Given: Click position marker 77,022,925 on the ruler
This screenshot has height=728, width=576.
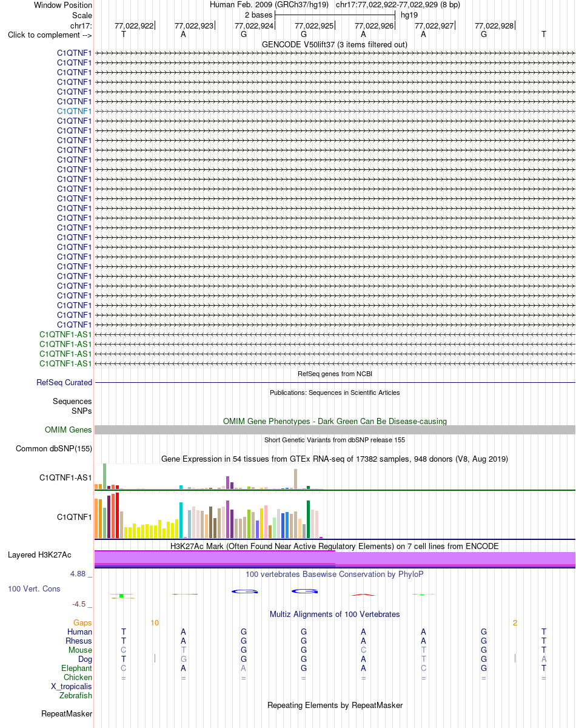Looking at the screenshot, I should point(314,25).
